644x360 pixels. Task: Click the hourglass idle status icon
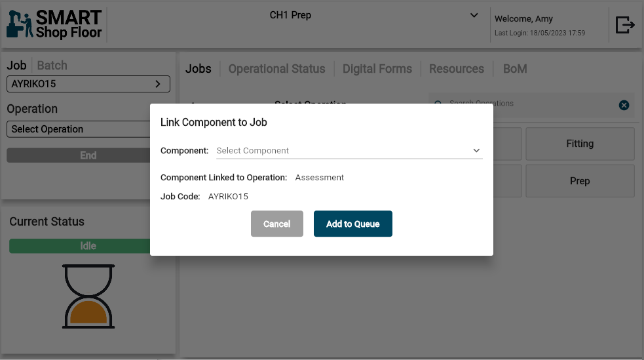point(88,296)
